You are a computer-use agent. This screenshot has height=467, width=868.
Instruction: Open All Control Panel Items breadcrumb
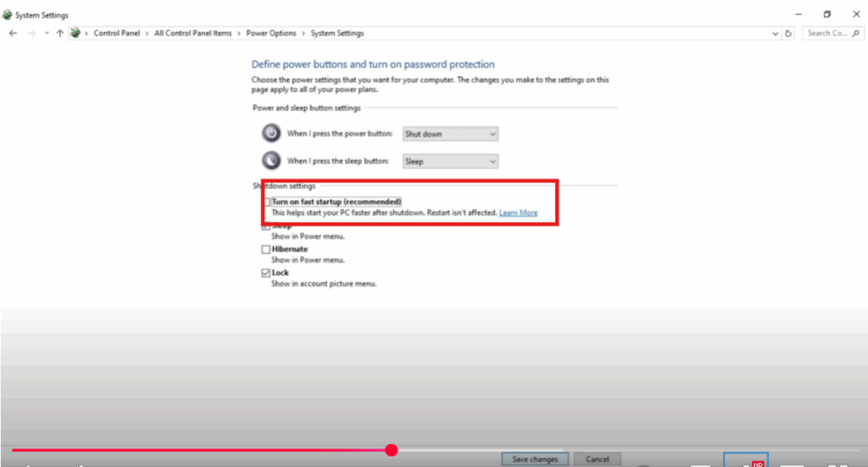click(193, 33)
